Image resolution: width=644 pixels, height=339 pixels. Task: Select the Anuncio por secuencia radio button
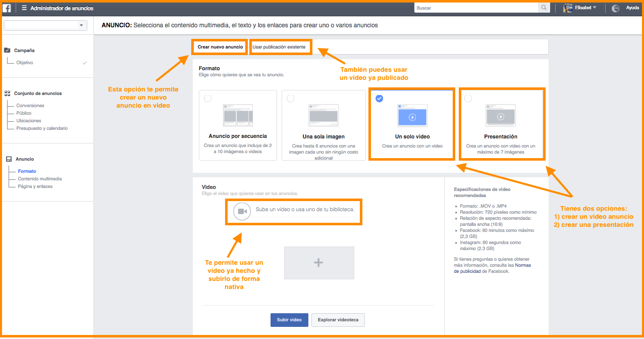point(208,99)
